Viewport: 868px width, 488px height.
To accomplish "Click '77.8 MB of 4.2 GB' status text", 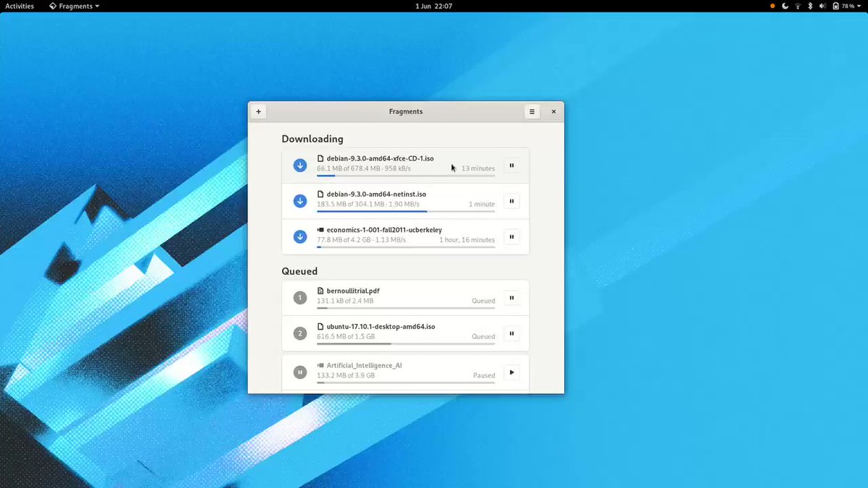I will tap(342, 240).
